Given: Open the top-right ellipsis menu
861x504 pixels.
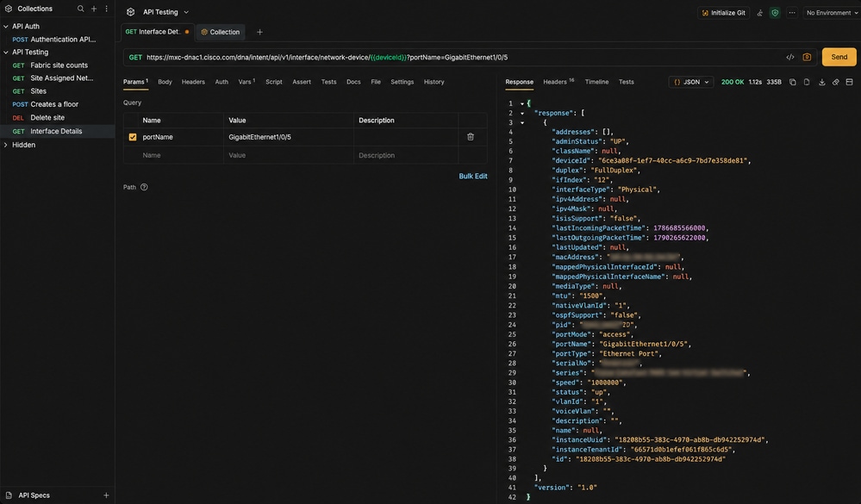Looking at the screenshot, I should coord(792,13).
